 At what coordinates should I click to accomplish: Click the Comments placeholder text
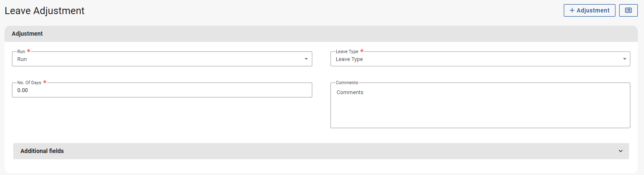coord(350,92)
